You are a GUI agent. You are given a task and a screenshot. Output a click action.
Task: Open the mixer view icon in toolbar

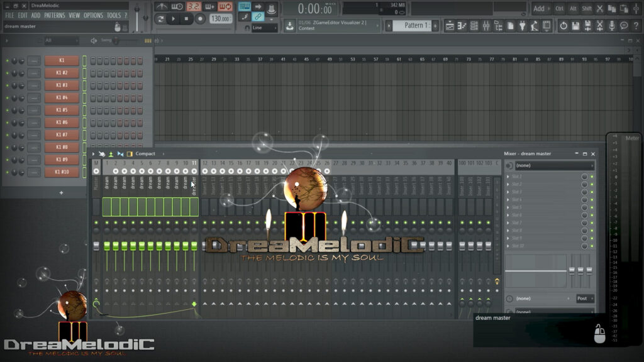pos(486,26)
